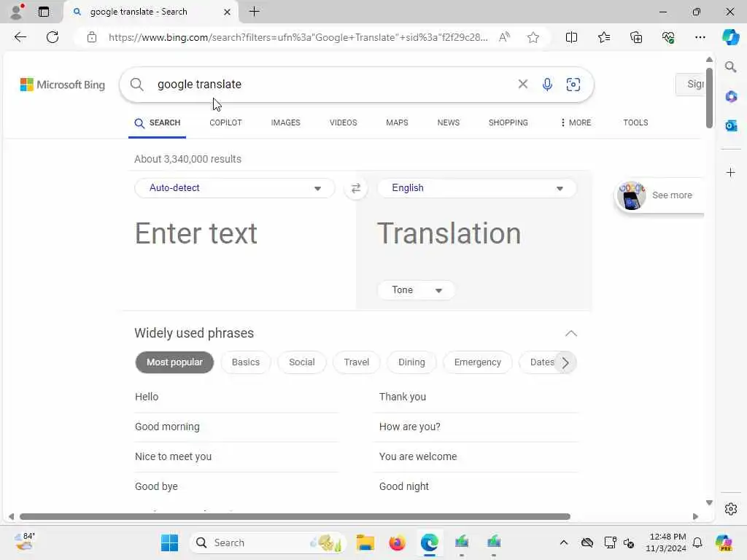747x560 pixels.
Task: Open Collections icon
Action: [636, 37]
